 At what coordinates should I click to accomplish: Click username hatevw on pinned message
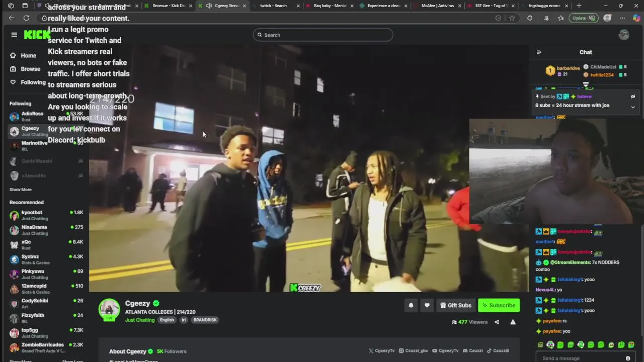point(584,97)
